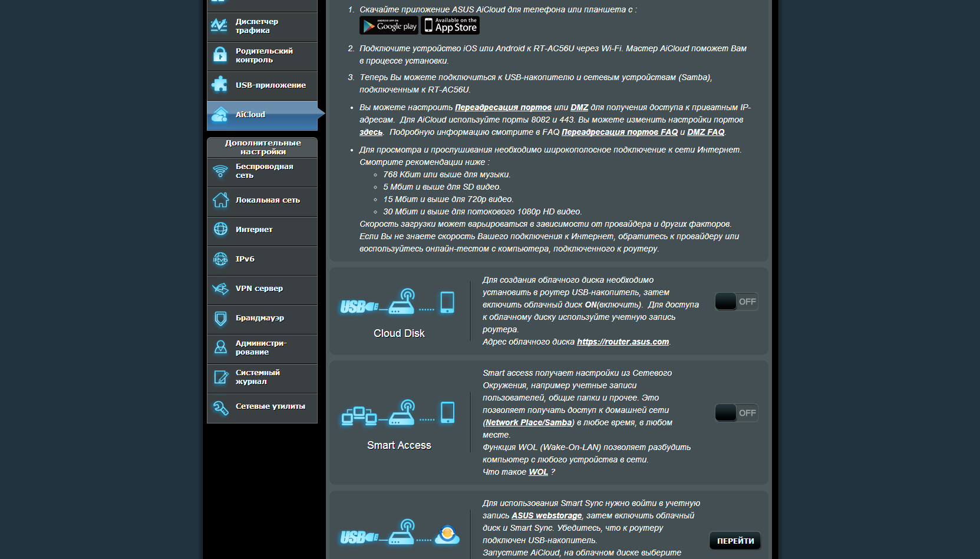
Task: Click the Smart Sync USB-cloud graphic
Action: point(400,533)
